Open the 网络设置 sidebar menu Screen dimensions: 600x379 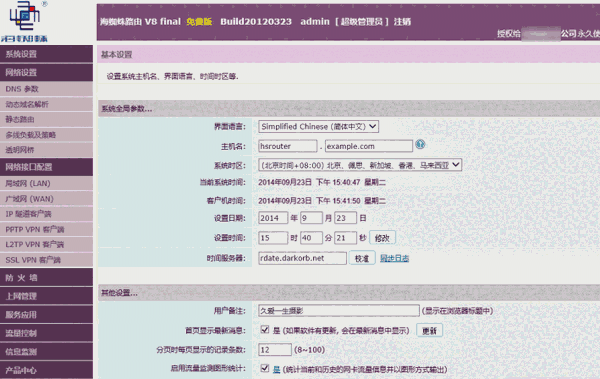click(46, 72)
